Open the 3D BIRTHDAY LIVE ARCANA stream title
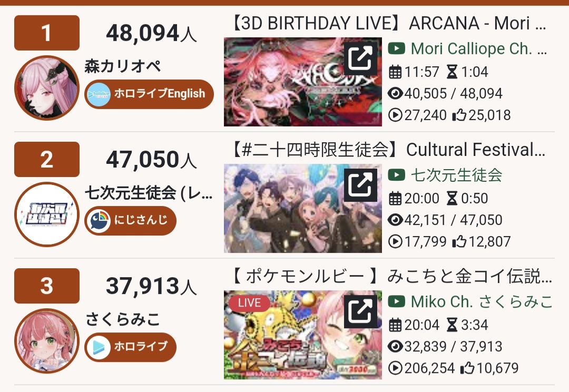The height and width of the screenshot is (392, 569). pyautogui.click(x=388, y=24)
